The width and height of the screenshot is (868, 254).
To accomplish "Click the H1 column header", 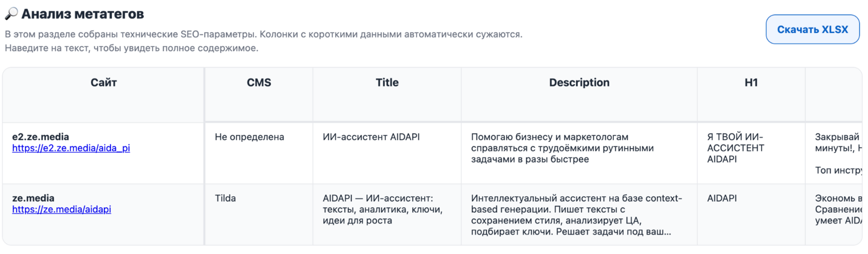I will point(751,83).
